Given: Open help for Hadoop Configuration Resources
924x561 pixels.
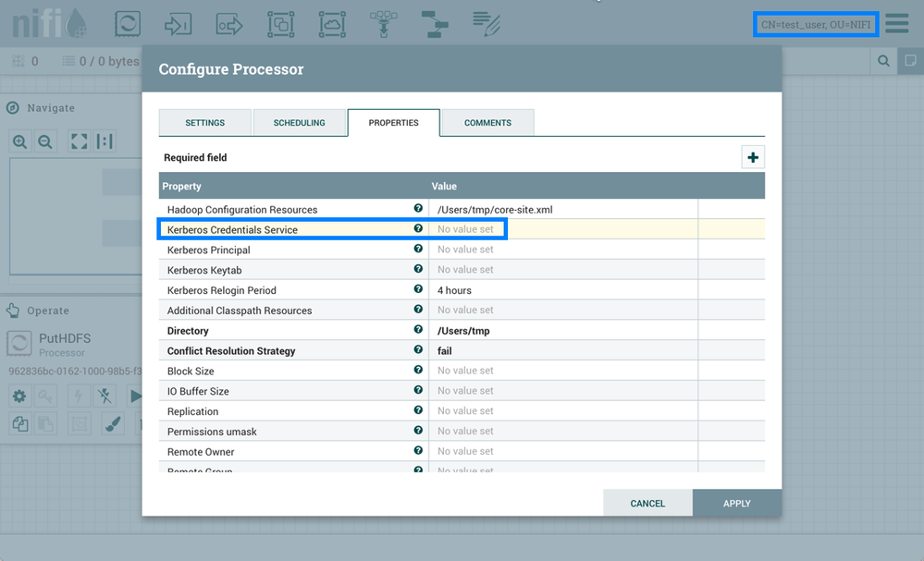Looking at the screenshot, I should 418,210.
